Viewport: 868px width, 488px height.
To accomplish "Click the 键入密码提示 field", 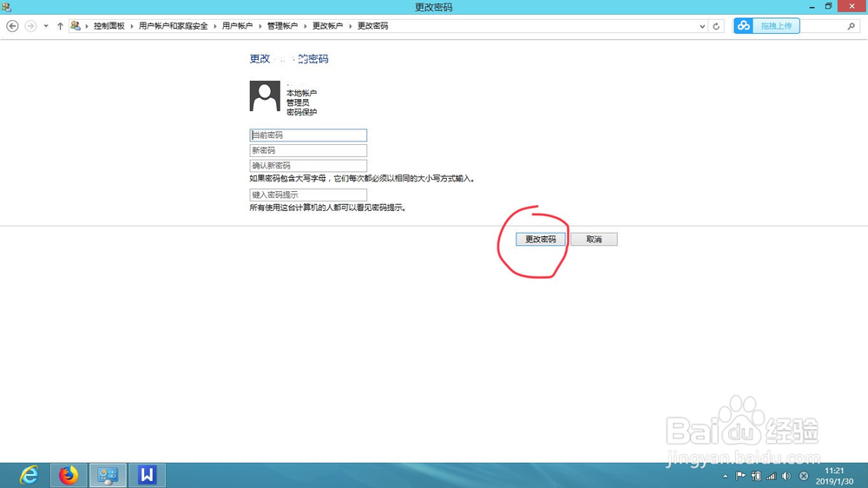I will (308, 195).
